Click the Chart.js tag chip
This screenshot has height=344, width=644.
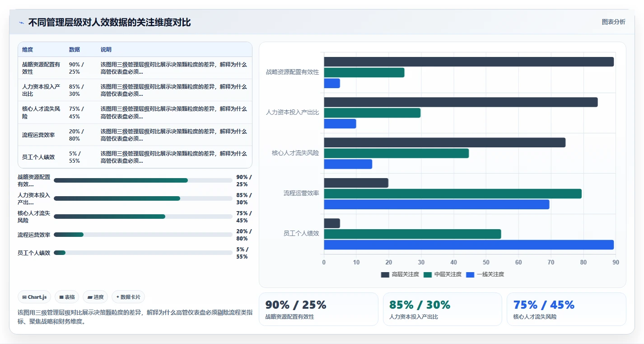click(35, 297)
